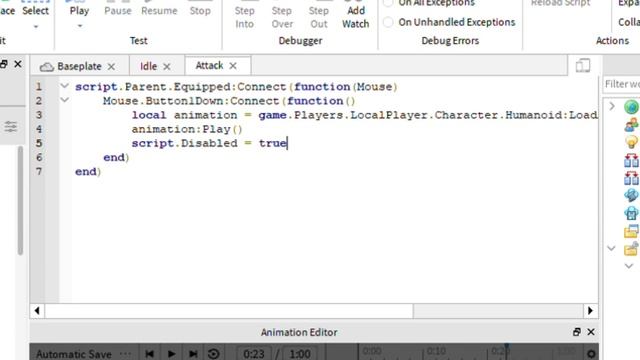640x360 pixels.
Task: Click in the Filter workspace search field
Action: [x=622, y=84]
